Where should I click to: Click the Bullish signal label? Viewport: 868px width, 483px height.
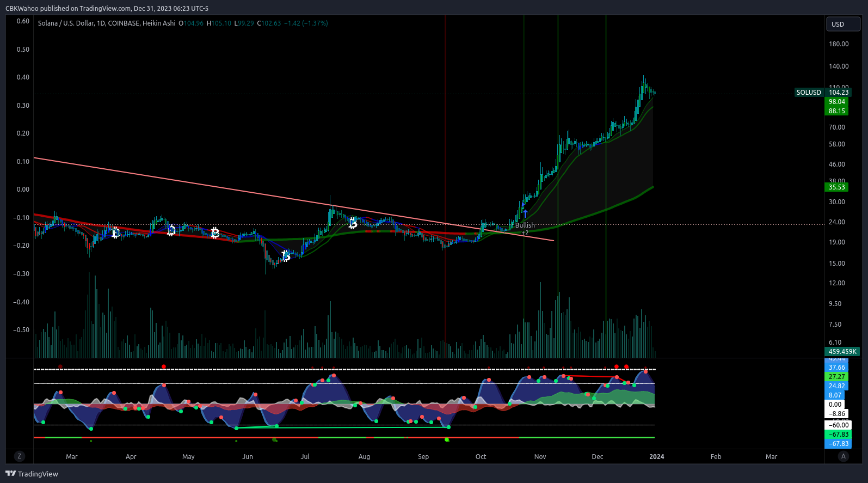pyautogui.click(x=525, y=225)
